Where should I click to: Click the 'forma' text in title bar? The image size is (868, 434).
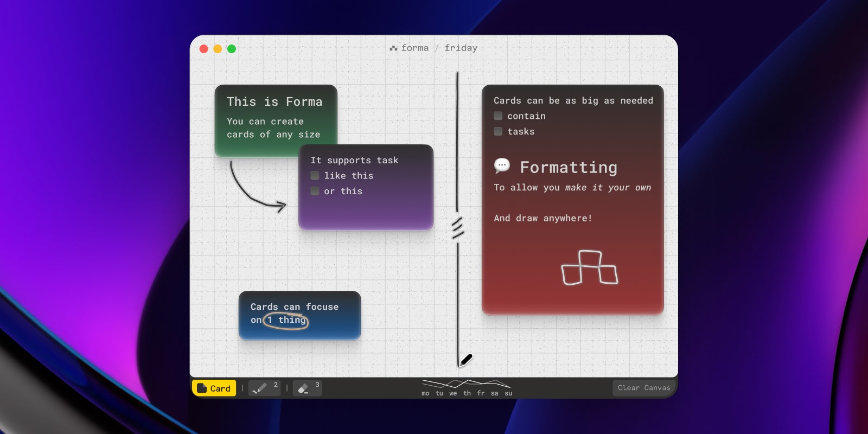pyautogui.click(x=415, y=48)
